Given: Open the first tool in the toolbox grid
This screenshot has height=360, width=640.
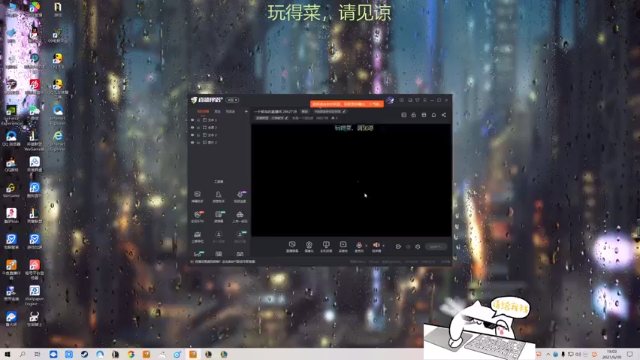Looking at the screenshot, I should [197, 196].
